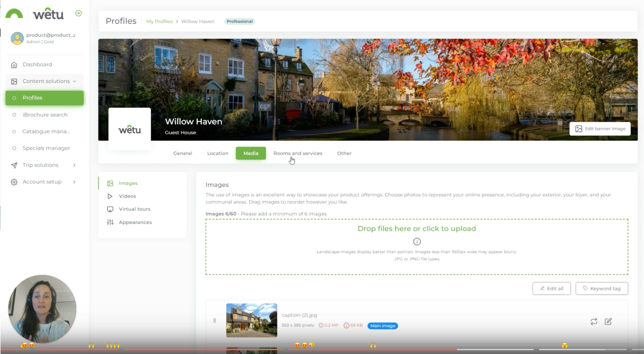Click the info icon in upload dropzone
The height and width of the screenshot is (354, 644).
pyautogui.click(x=417, y=242)
